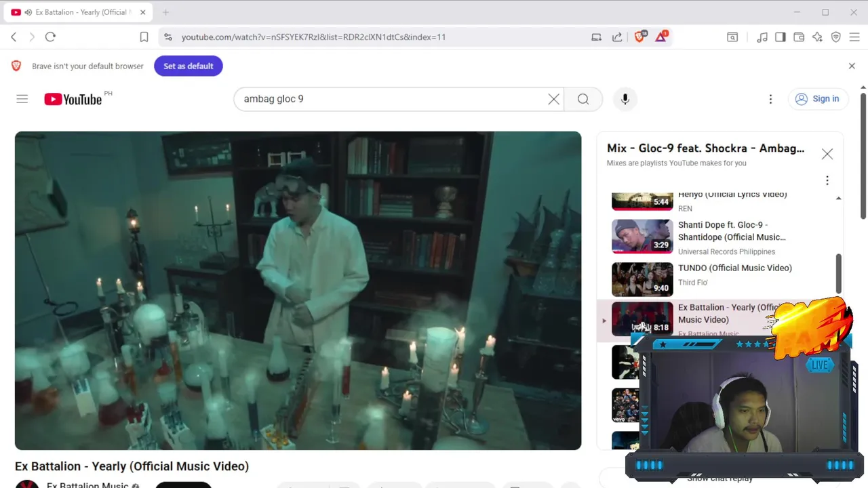Click channel name Universal Records Philippines
The image size is (868, 488).
pyautogui.click(x=727, y=252)
